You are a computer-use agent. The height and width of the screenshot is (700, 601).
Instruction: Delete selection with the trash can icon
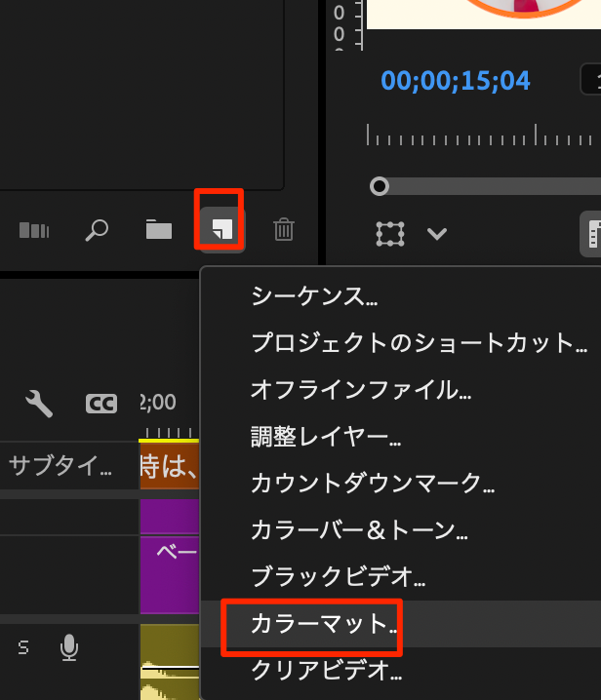tap(284, 230)
